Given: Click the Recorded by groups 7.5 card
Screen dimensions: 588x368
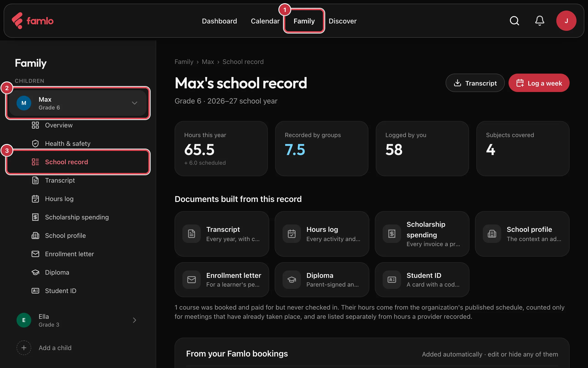Looking at the screenshot, I should (x=322, y=149).
